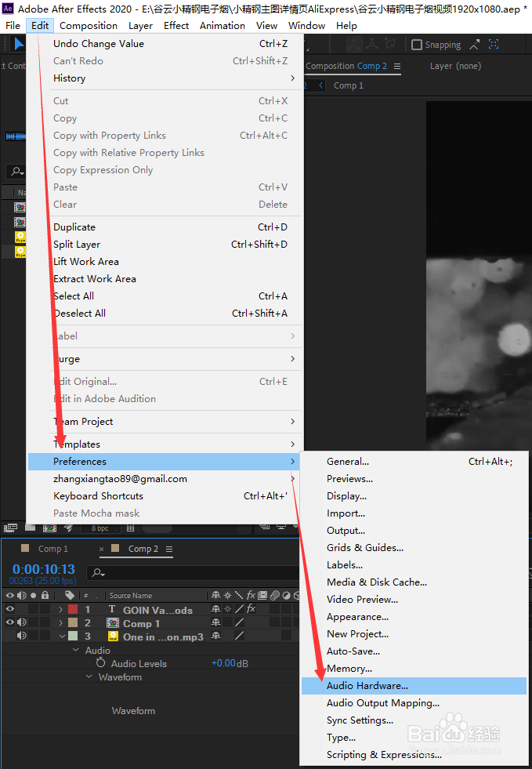Click the Comp 1 breadcrumb in the viewer
532x769 pixels.
click(x=349, y=85)
